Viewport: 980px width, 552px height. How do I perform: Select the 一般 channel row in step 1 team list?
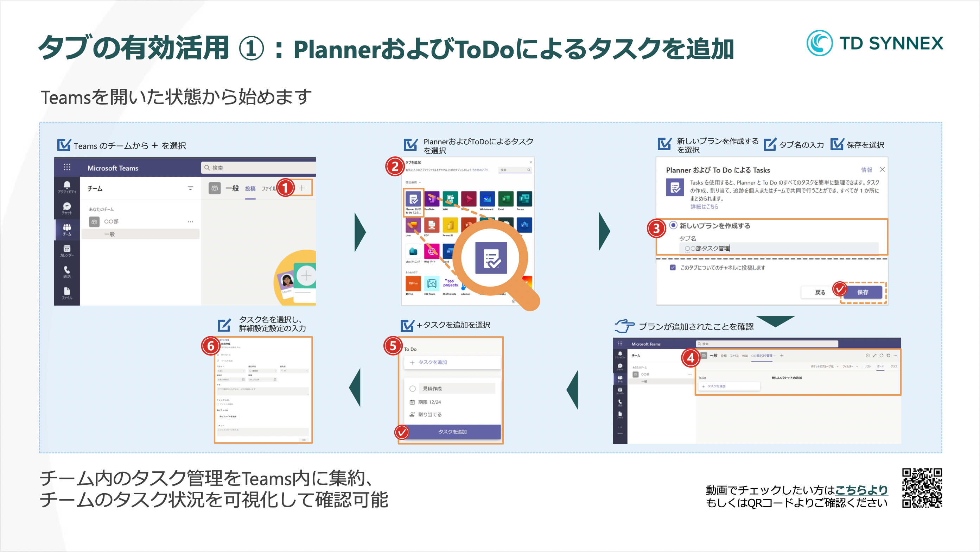point(140,234)
